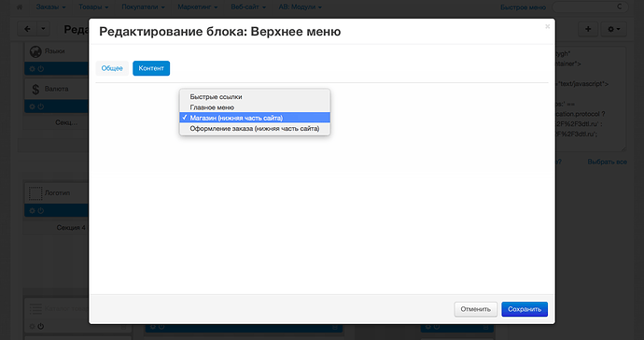The height and width of the screenshot is (340, 644).
Task: Open settings gear of the Валюта block
Action: [x=32, y=106]
